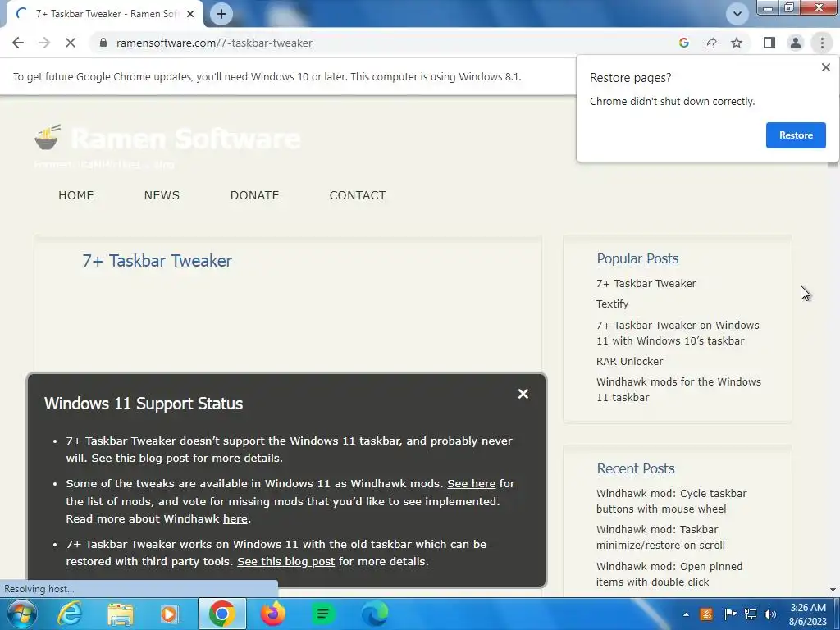Image resolution: width=840 pixels, height=630 pixels.
Task: Click the Restore button
Action: 796,135
